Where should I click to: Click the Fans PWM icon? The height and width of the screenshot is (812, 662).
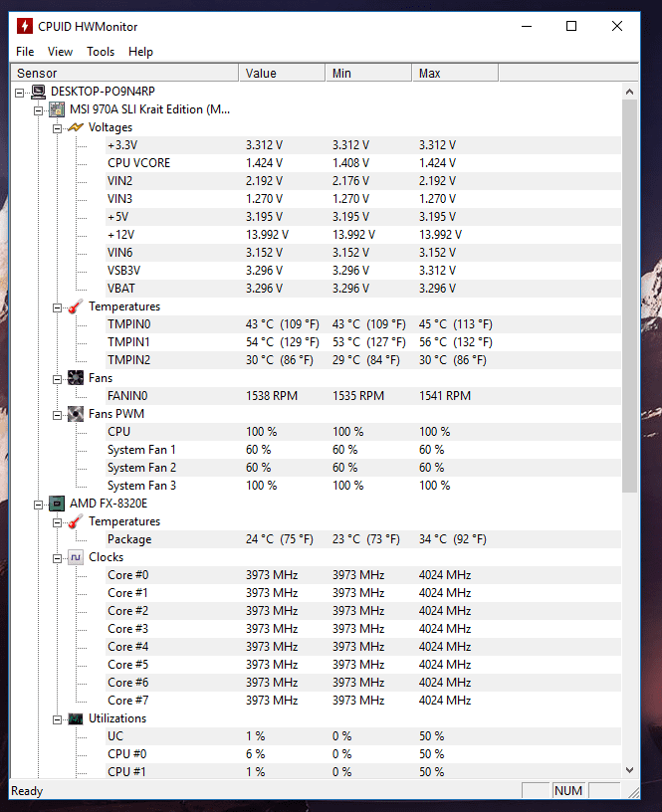(76, 414)
